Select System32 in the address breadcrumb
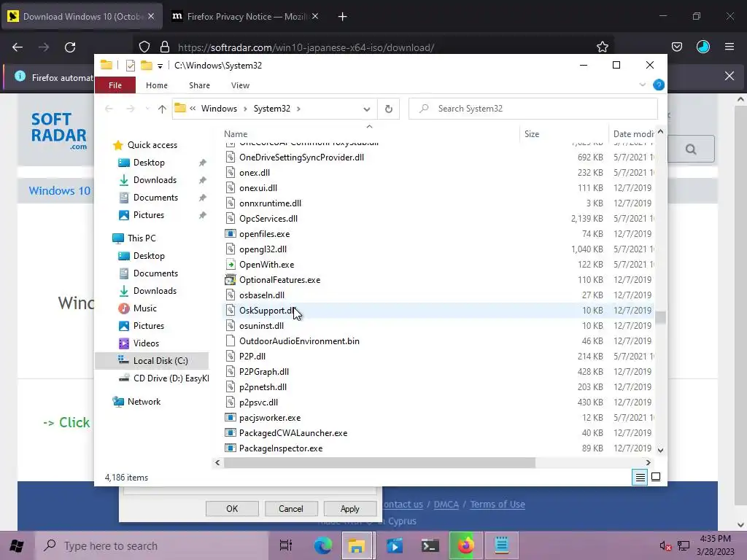 coord(271,109)
